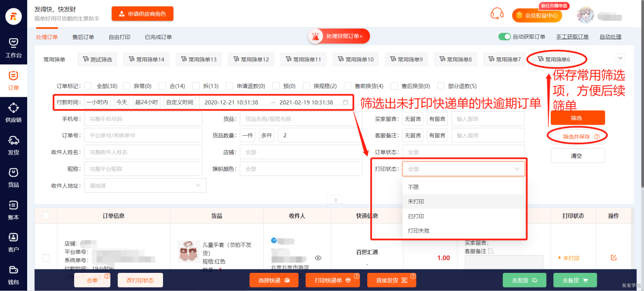Image resolution: width=644 pixels, height=291 pixels.
Task: Click the 自动处理 link
Action: coord(610,37)
